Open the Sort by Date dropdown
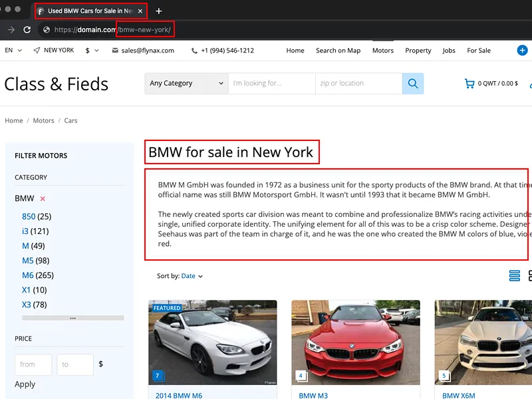The height and width of the screenshot is (399, 532). point(192,276)
